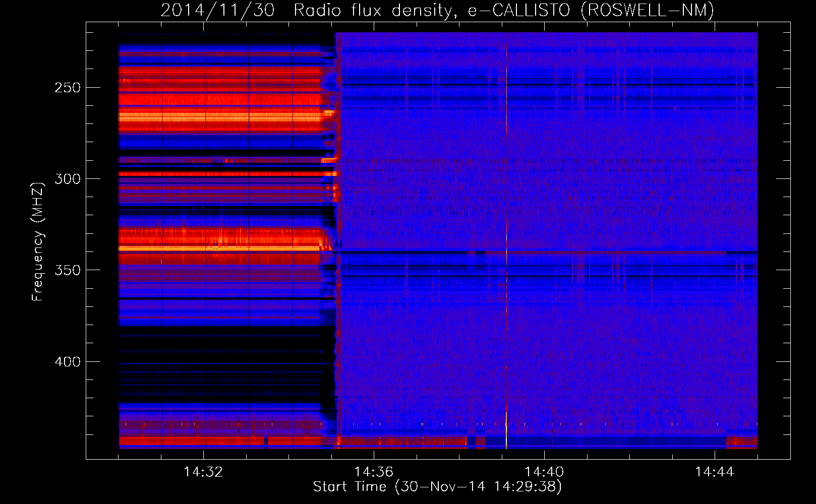The width and height of the screenshot is (816, 504).
Task: Click the 14:36 time tick label
Action: 374,472
